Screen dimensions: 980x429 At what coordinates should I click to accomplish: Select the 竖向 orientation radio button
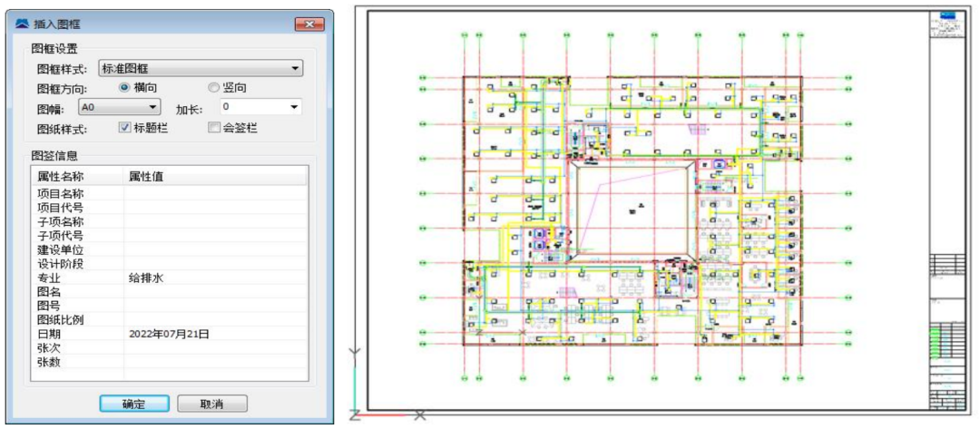tap(213, 88)
